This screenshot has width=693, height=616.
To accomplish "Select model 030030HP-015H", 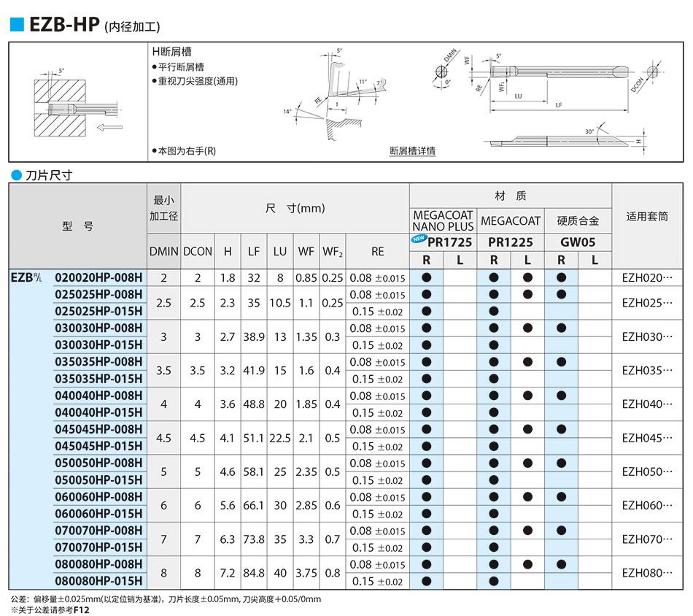I will [98, 344].
